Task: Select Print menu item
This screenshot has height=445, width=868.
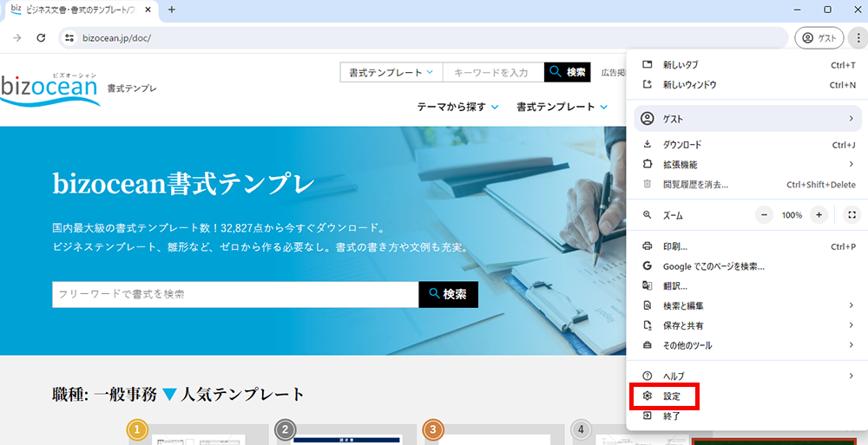Action: coord(749,247)
